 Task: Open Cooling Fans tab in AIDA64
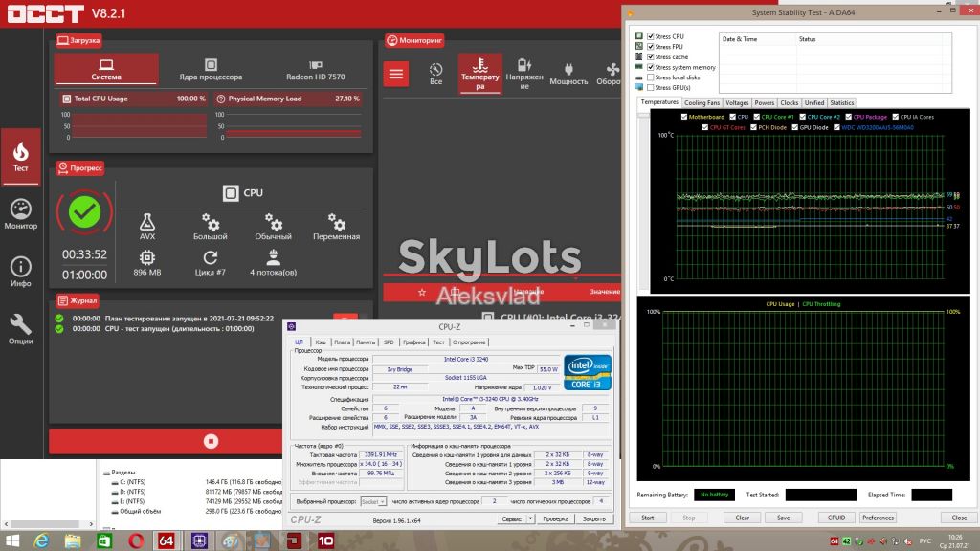pyautogui.click(x=702, y=103)
